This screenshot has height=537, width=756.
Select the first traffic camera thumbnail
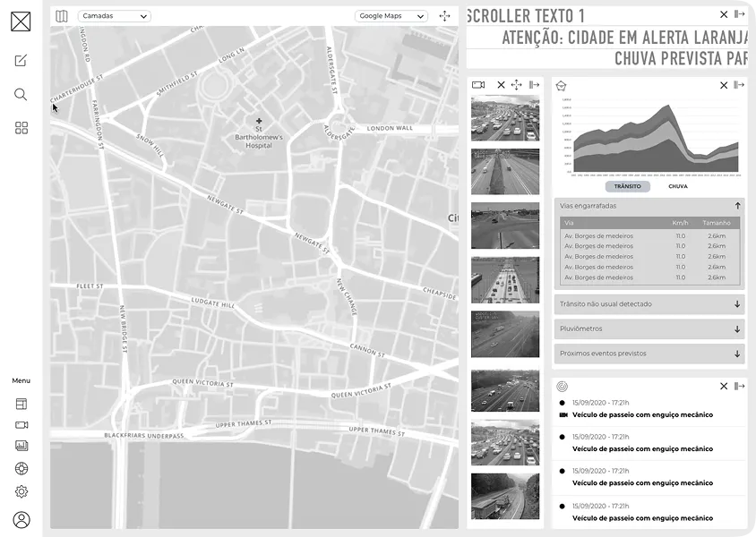tap(505, 118)
